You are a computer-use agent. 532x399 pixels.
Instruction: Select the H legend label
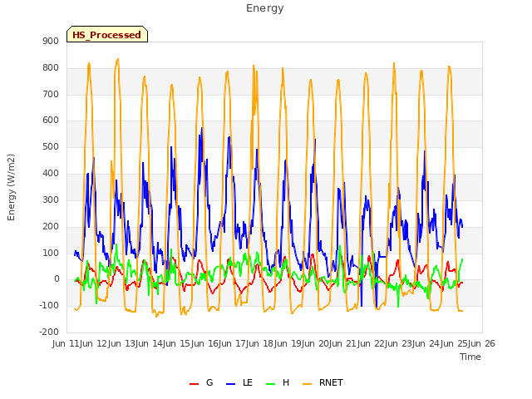click(286, 382)
